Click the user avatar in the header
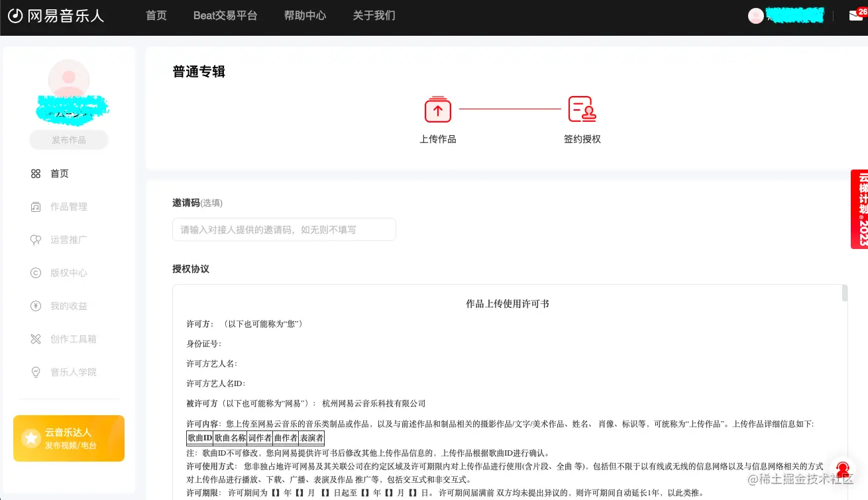Screen dimensions: 868x500 tap(756, 16)
